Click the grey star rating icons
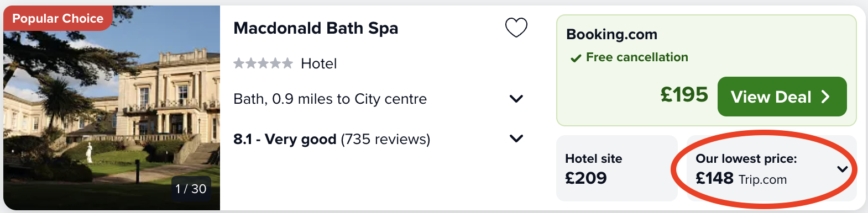Image resolution: width=868 pixels, height=213 pixels. (x=263, y=63)
